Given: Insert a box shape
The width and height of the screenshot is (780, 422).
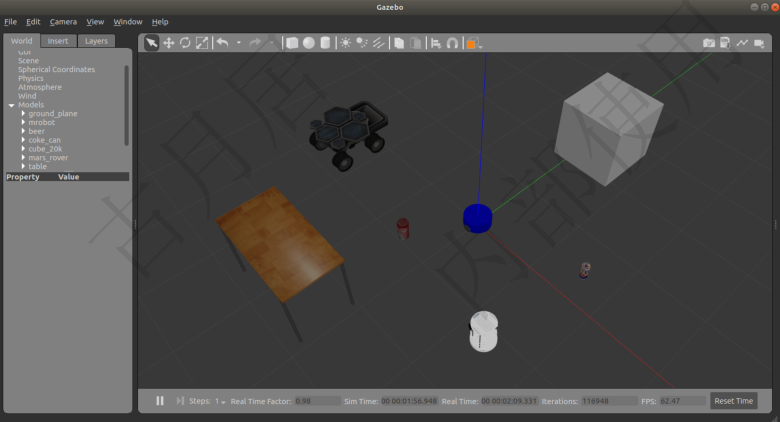Looking at the screenshot, I should 292,43.
